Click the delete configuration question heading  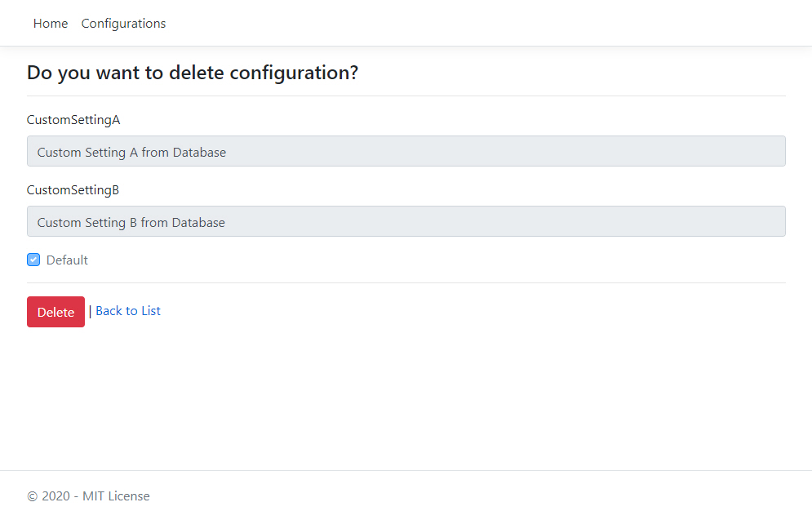point(193,73)
